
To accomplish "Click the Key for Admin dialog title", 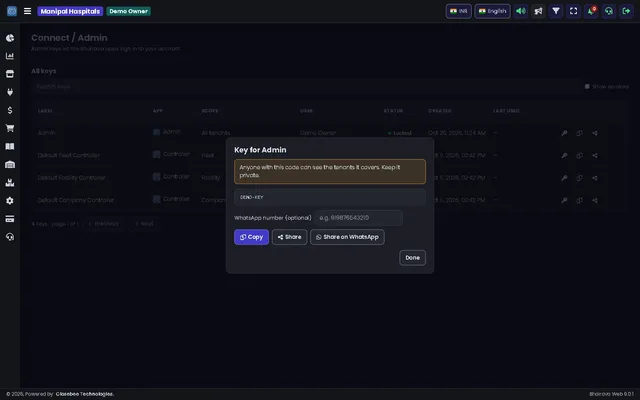I will pyautogui.click(x=260, y=150).
